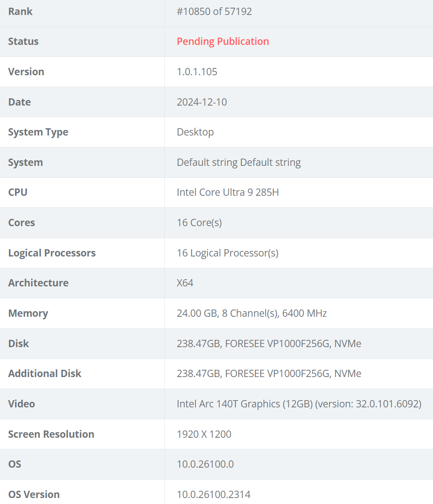Image resolution: width=433 pixels, height=504 pixels.
Task: Click the Pending Publication status text
Action: point(222,41)
